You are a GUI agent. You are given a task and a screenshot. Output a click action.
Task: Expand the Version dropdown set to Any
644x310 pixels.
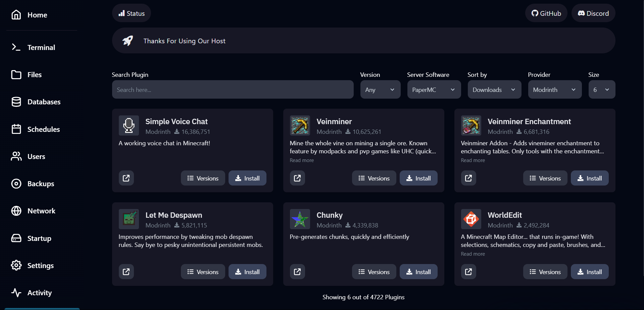[380, 90]
